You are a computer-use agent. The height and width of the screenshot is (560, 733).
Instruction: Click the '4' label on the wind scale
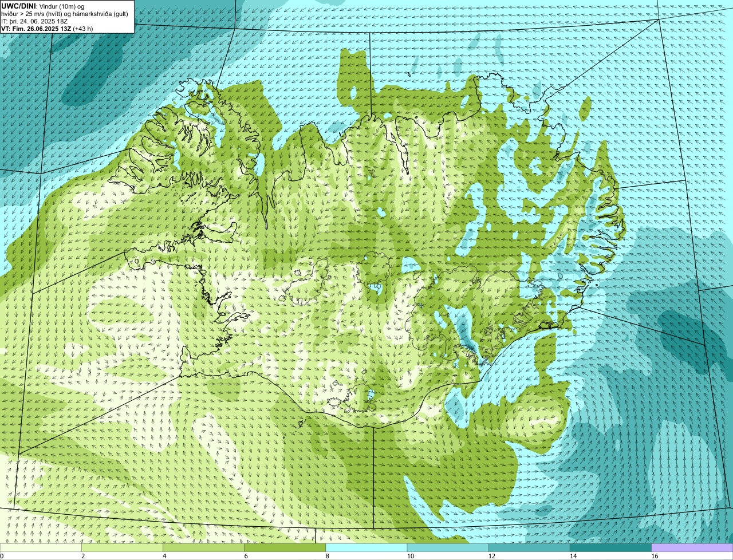point(164,556)
